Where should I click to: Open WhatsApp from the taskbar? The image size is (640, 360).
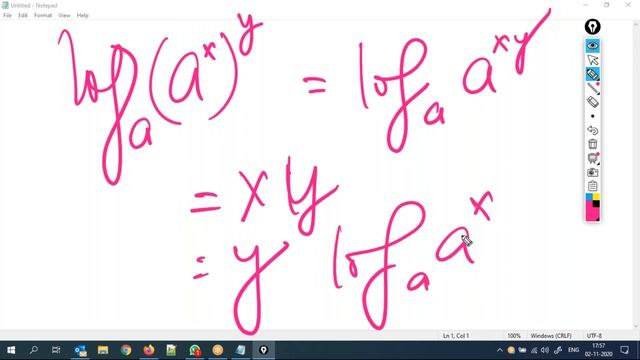tap(195, 350)
